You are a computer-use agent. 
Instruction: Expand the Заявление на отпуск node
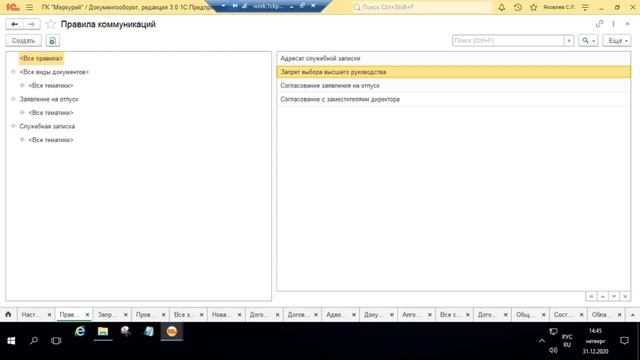coord(13,99)
